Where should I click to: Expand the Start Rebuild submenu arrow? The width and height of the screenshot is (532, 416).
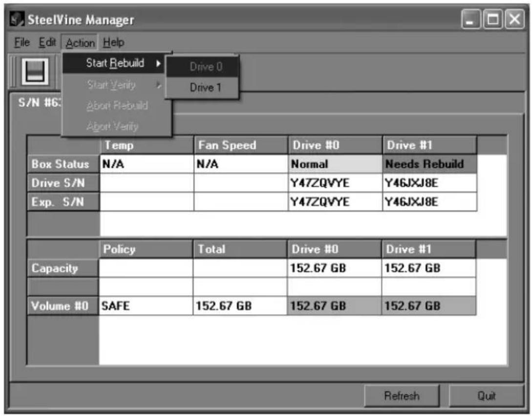coord(158,63)
